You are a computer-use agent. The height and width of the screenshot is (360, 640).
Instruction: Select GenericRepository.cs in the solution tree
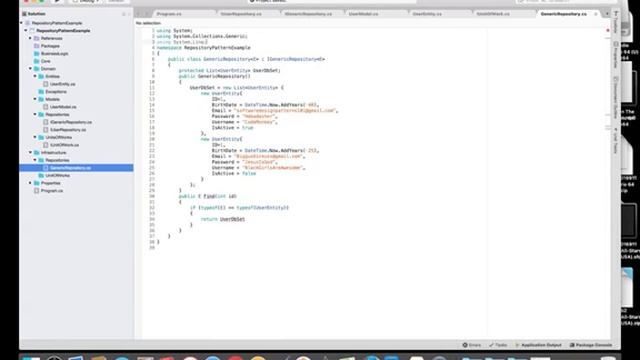tap(76, 168)
